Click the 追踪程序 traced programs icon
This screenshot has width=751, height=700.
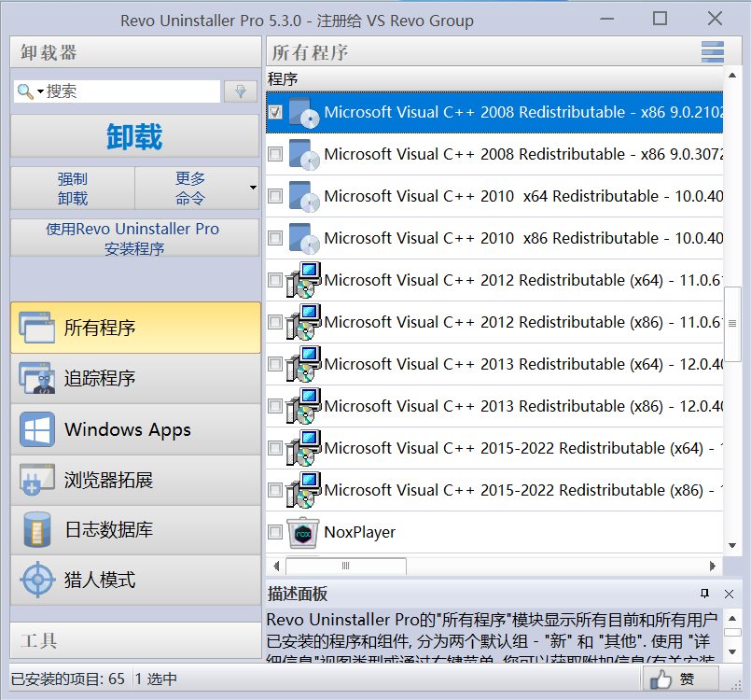(36, 378)
